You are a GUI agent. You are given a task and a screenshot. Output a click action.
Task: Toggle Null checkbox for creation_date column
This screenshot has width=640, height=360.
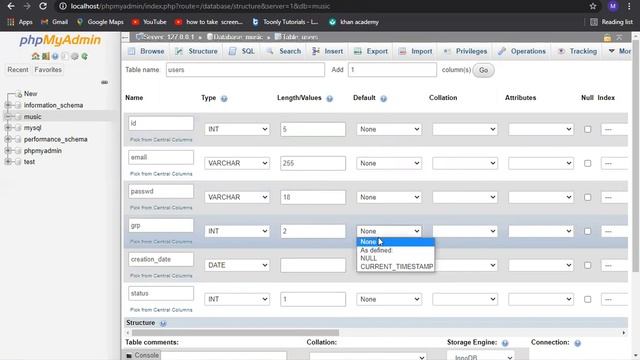click(x=587, y=265)
